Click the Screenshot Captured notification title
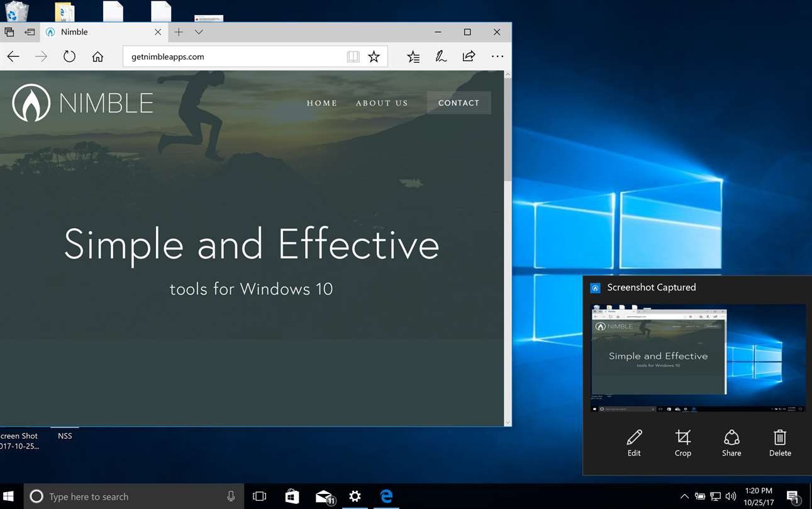The image size is (812, 509). pos(651,287)
